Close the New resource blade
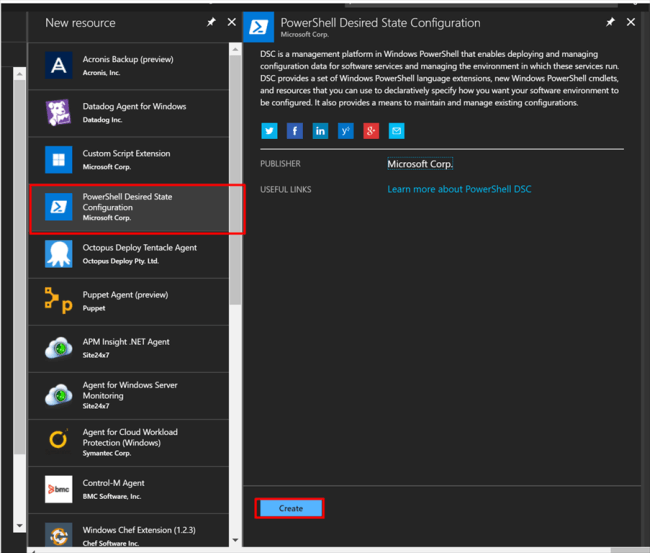The image size is (650, 553). (232, 22)
